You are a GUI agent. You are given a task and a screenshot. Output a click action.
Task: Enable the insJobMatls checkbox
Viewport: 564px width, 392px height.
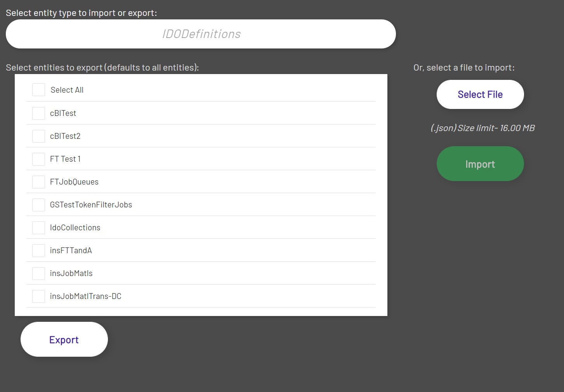click(x=38, y=273)
